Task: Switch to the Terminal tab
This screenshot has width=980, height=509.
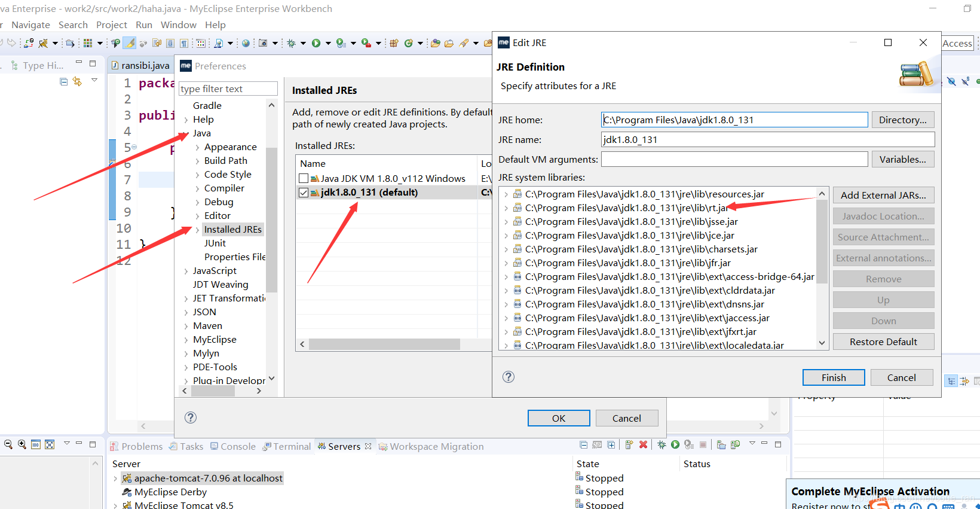Action: pos(286,446)
